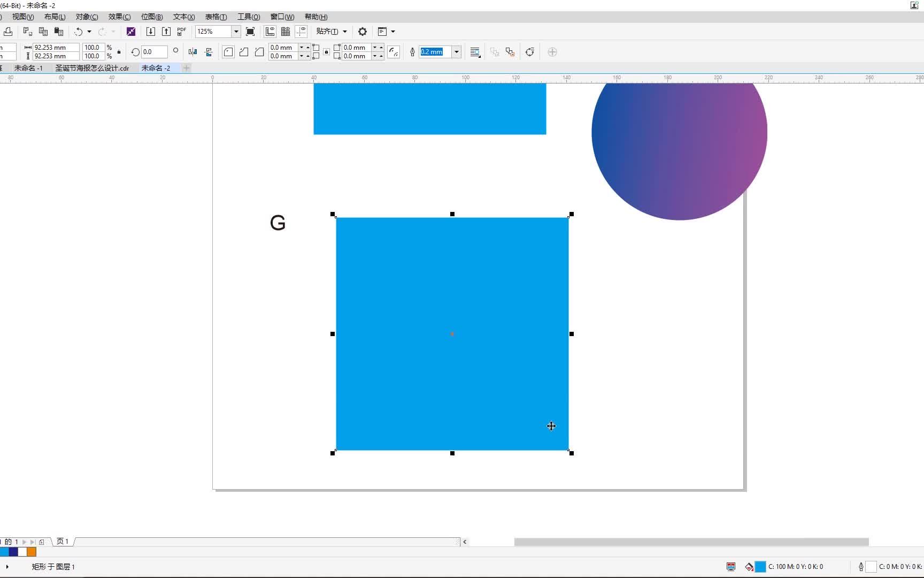Expand the undo history dropdown arrow
This screenshot has height=578, width=924.
pos(89,32)
